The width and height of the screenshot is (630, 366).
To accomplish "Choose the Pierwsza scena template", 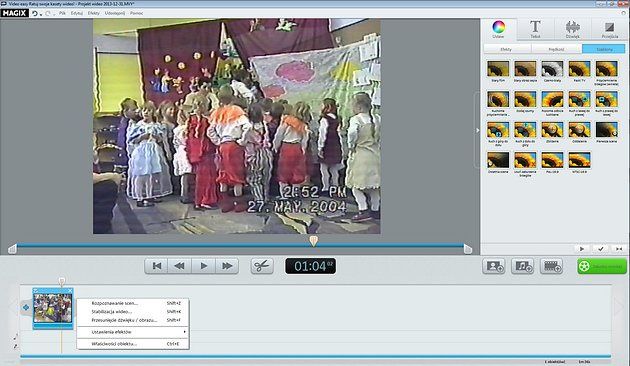I will coord(607,130).
